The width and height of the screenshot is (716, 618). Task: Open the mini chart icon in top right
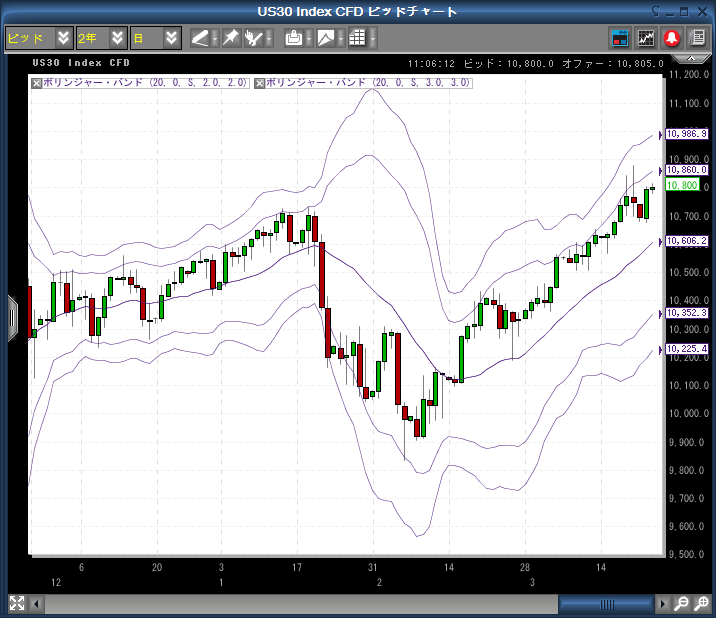(646, 38)
